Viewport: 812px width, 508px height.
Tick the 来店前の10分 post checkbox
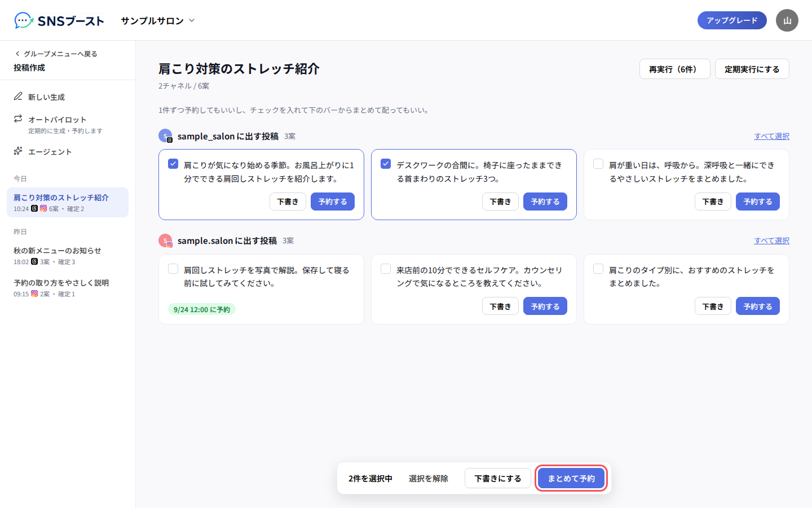pos(386,269)
